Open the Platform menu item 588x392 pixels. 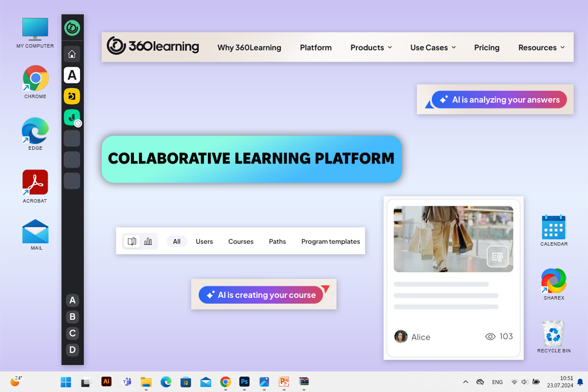316,48
